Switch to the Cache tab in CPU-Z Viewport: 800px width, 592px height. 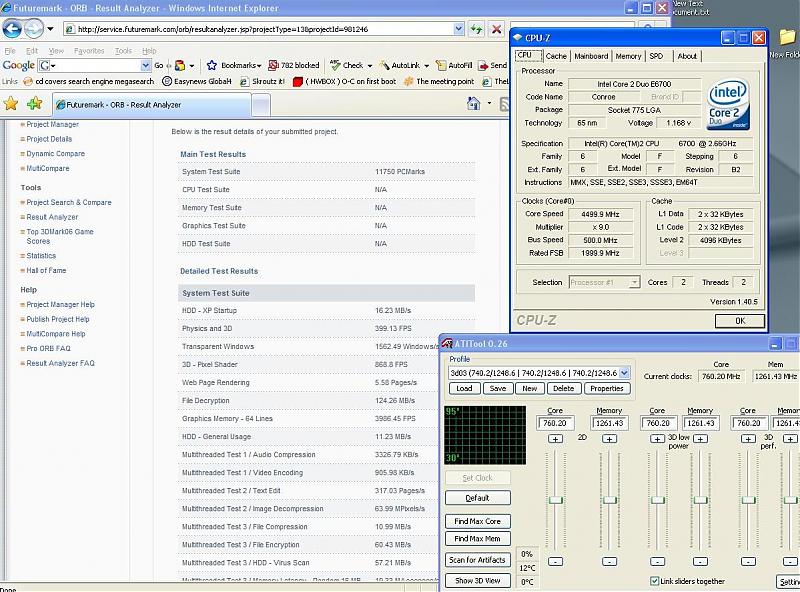(x=556, y=56)
